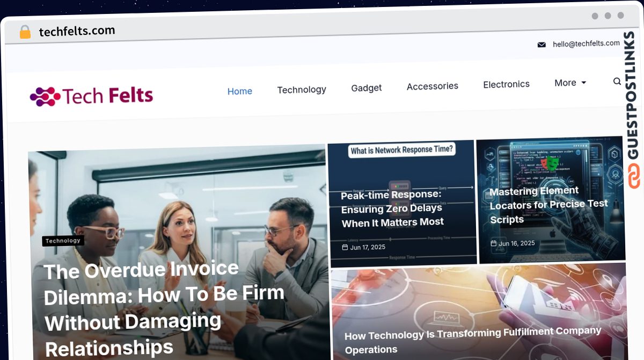Screen dimensions: 644x360
Task: Click the hello@techfelts.com email link
Action: 586,44
